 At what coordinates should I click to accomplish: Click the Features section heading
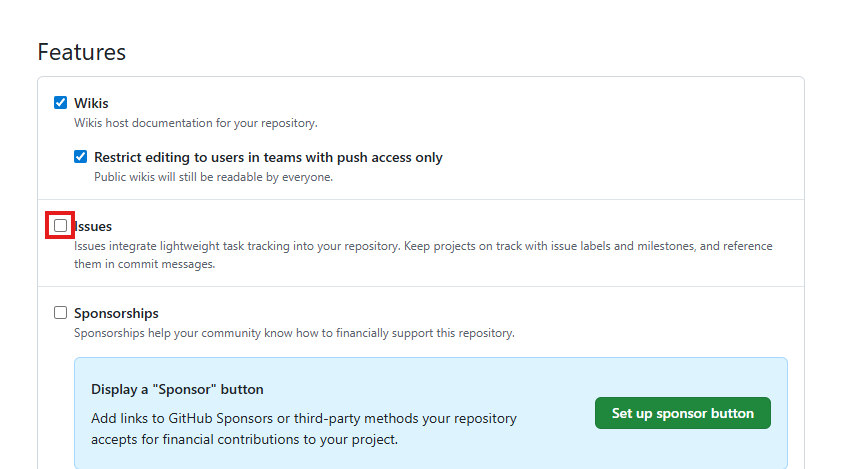click(82, 52)
